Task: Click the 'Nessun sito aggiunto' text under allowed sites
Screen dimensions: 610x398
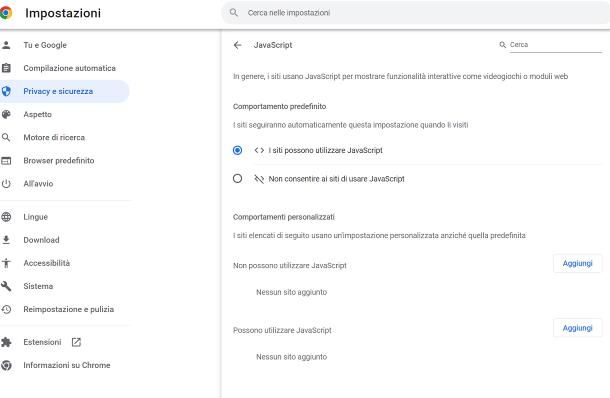Action: [x=291, y=357]
